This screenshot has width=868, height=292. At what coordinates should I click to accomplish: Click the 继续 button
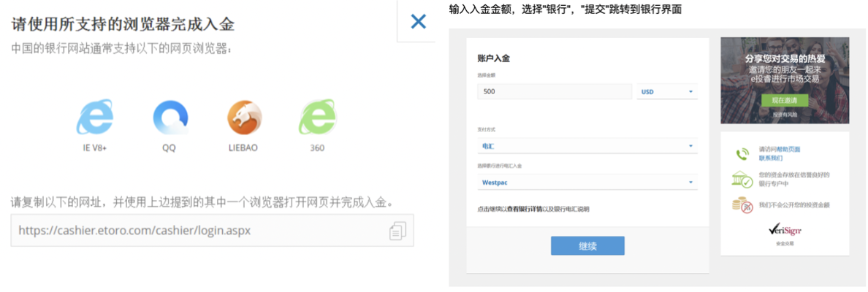pos(587,246)
